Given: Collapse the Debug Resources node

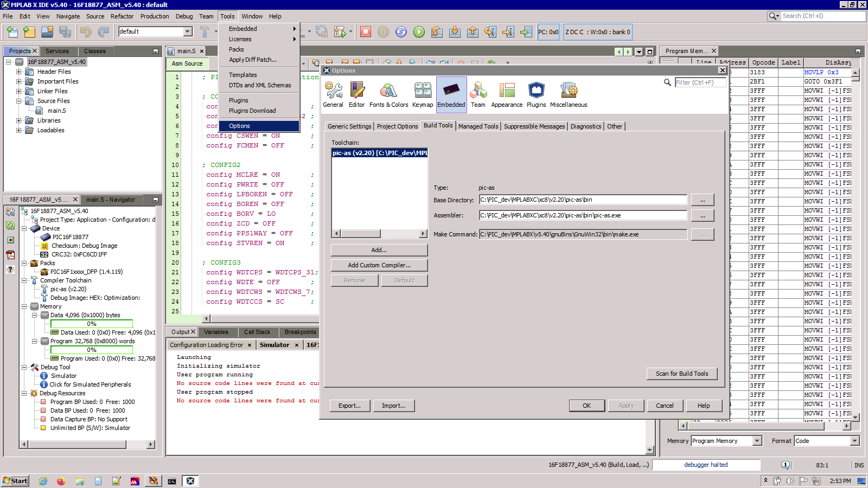Looking at the screenshot, I should pos(24,393).
